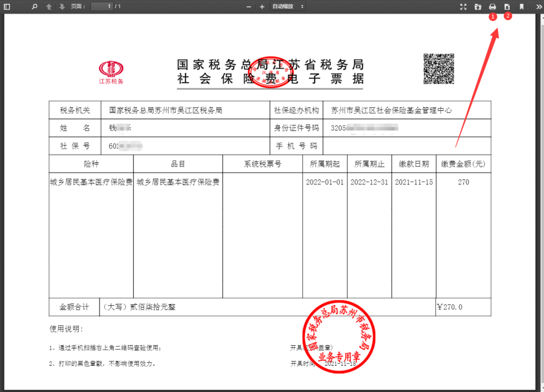Go to previous page arrow
The image size is (544, 392).
pos(49,7)
